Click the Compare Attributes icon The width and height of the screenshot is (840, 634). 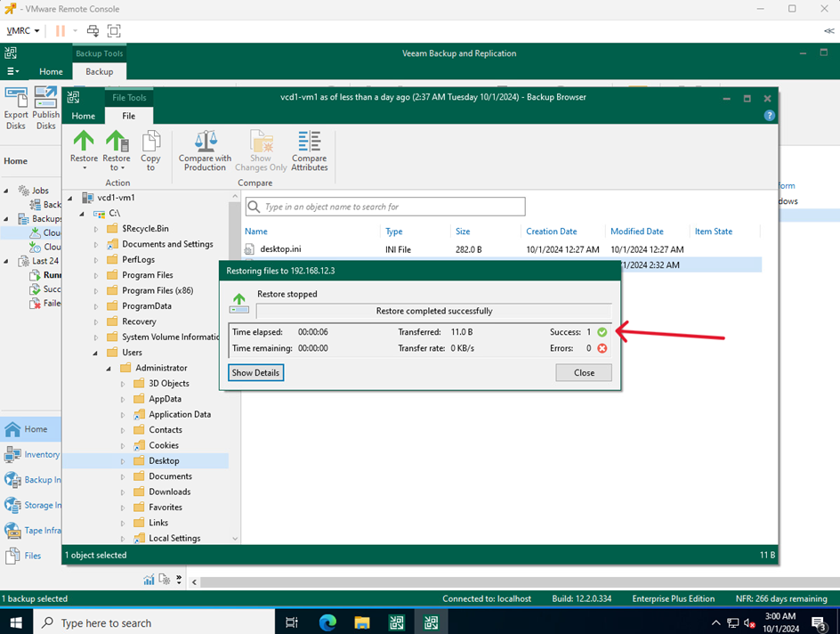click(310, 150)
